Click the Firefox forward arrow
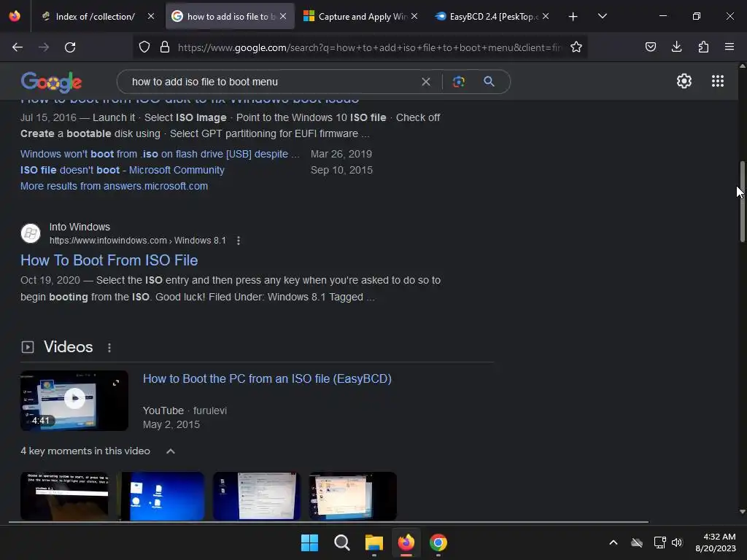 (44, 47)
